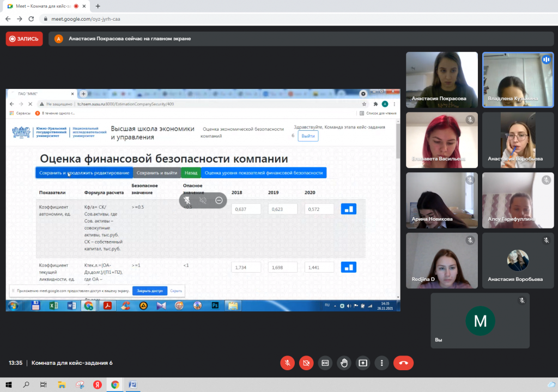This screenshot has height=392, width=558.
Task: Open Windows taskbar search
Action: (x=26, y=384)
